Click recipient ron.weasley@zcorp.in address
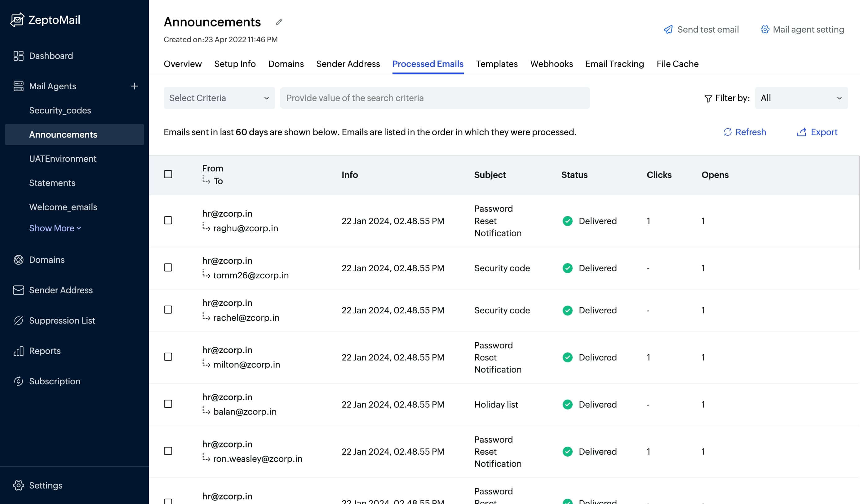The image size is (860, 504). click(258, 459)
